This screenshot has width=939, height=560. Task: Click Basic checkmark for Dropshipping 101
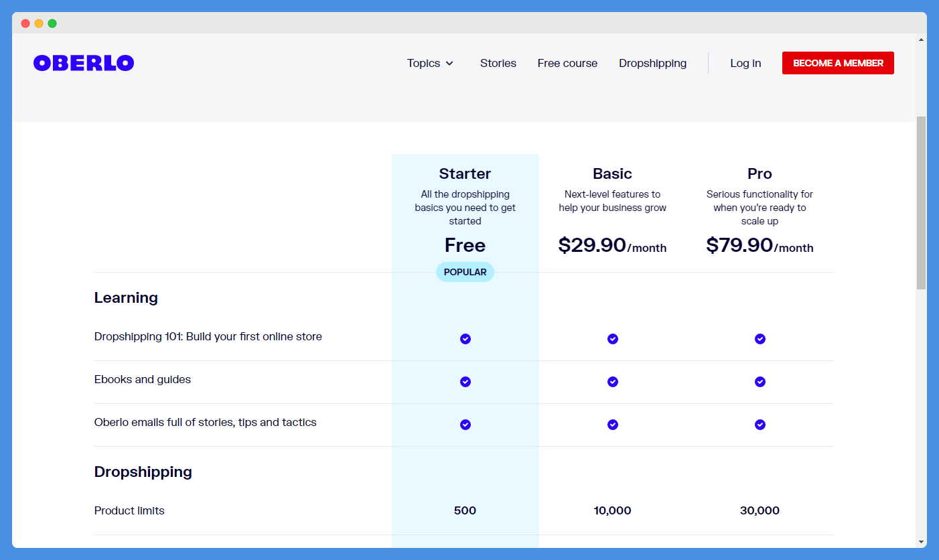[612, 339]
